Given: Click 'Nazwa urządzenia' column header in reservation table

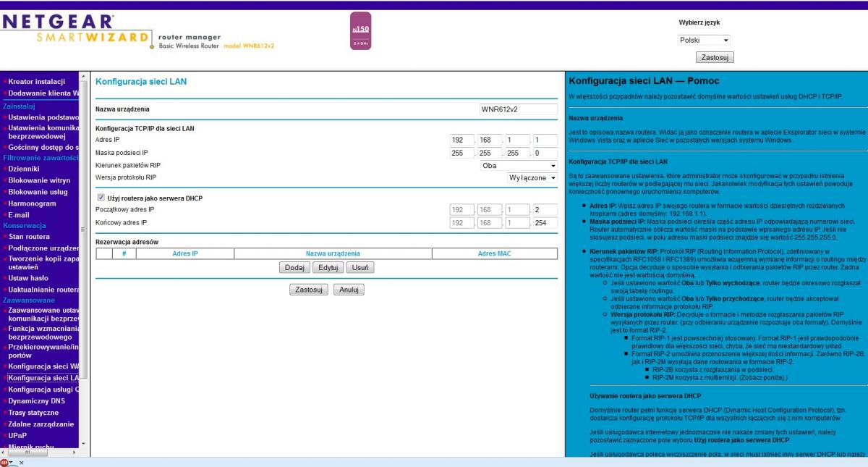Looking at the screenshot, I should (x=333, y=253).
